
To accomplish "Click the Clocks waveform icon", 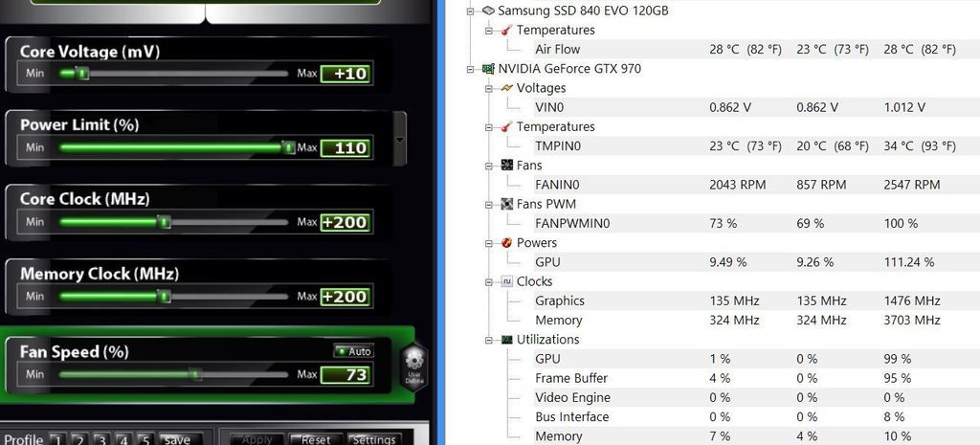I will coord(507,281).
